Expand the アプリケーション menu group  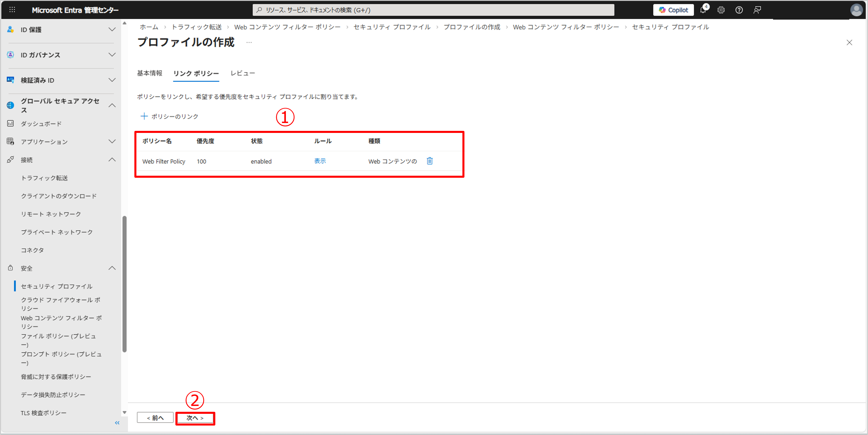pos(112,141)
